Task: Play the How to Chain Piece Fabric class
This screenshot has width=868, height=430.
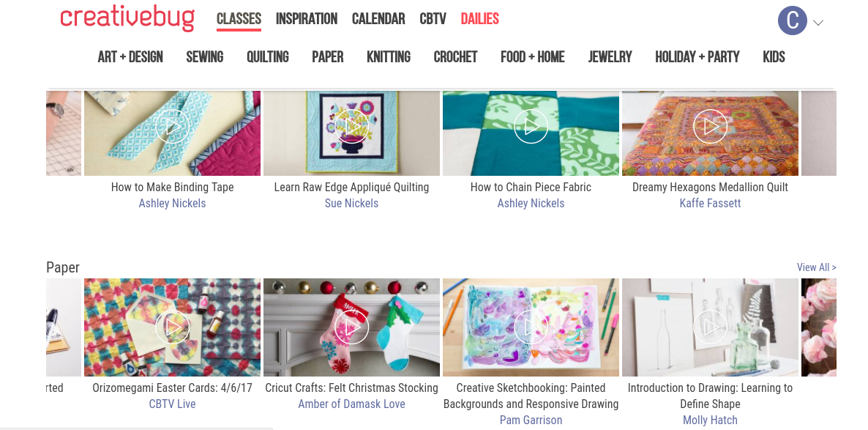Action: 531,127
